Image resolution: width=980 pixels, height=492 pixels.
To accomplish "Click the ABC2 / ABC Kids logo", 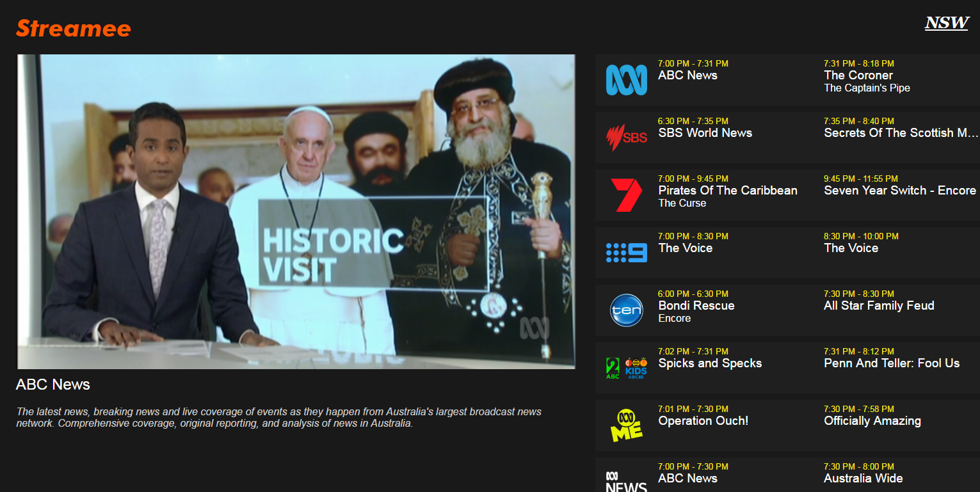I will 627,368.
